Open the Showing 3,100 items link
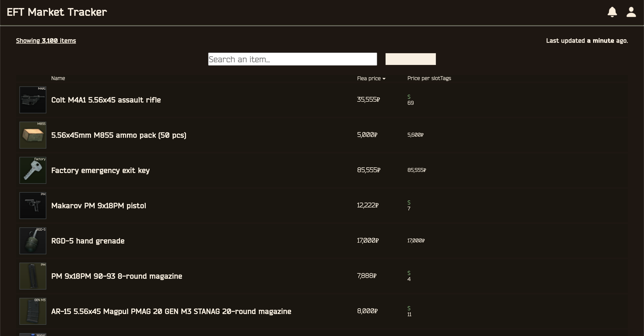This screenshot has width=644, height=336. [46, 41]
